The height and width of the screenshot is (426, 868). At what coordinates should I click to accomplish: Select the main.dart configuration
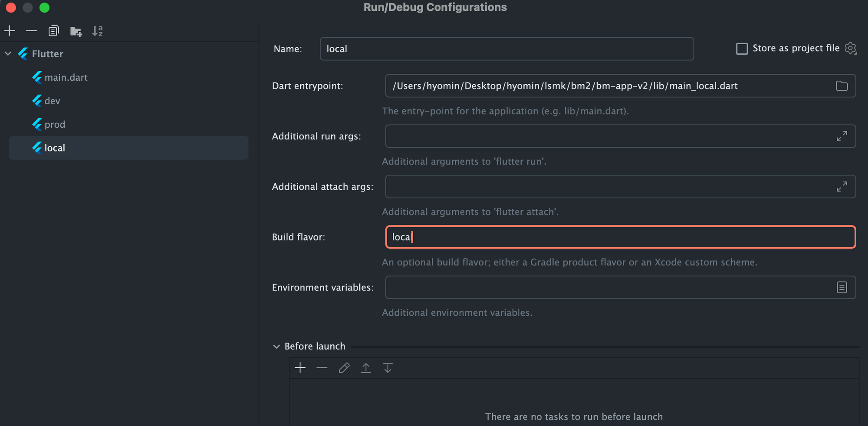(129, 77)
